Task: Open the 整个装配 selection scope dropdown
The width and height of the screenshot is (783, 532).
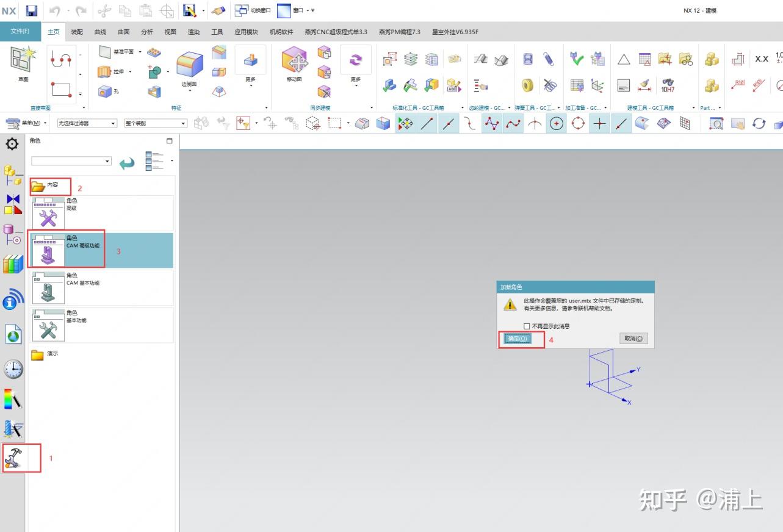Action: (155, 123)
